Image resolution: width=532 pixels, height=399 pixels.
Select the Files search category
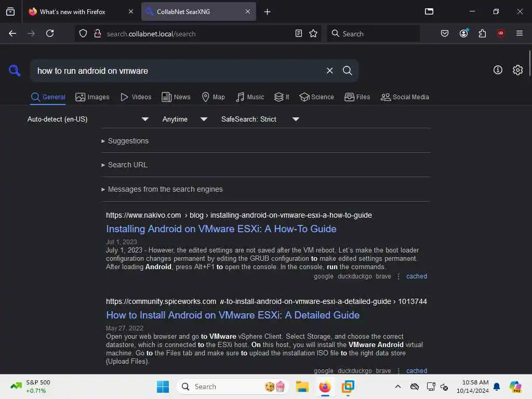[357, 97]
